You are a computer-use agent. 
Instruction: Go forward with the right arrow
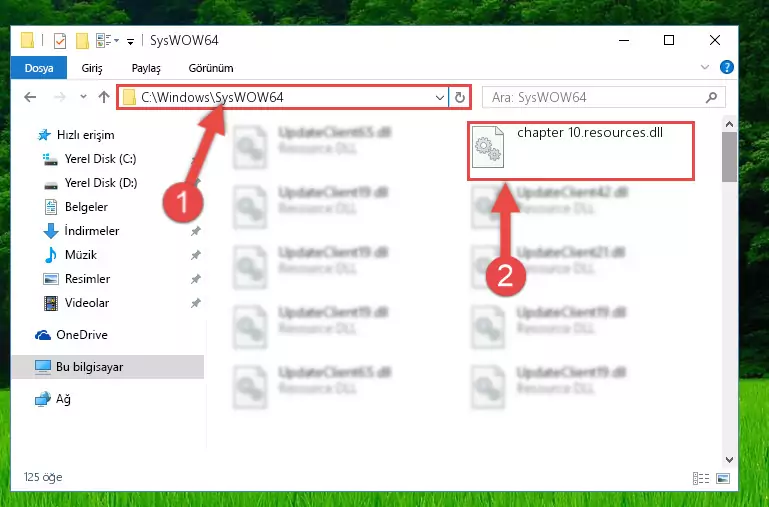pos(59,97)
